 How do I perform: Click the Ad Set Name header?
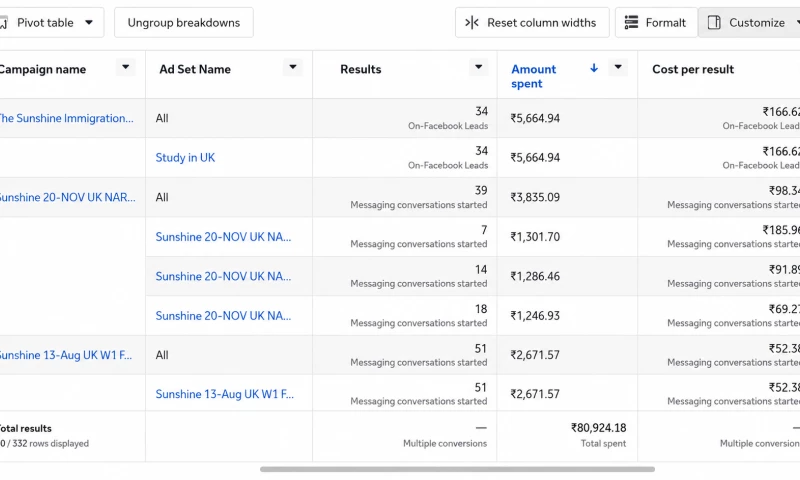point(195,69)
